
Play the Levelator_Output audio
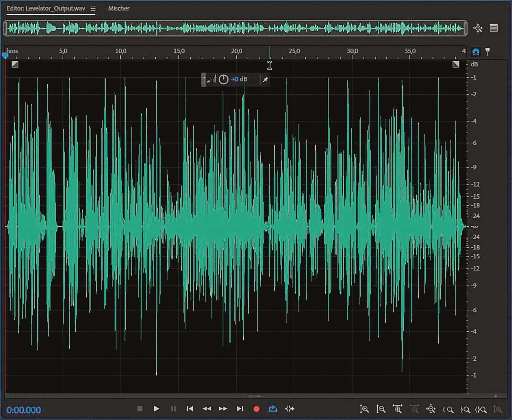(156, 409)
